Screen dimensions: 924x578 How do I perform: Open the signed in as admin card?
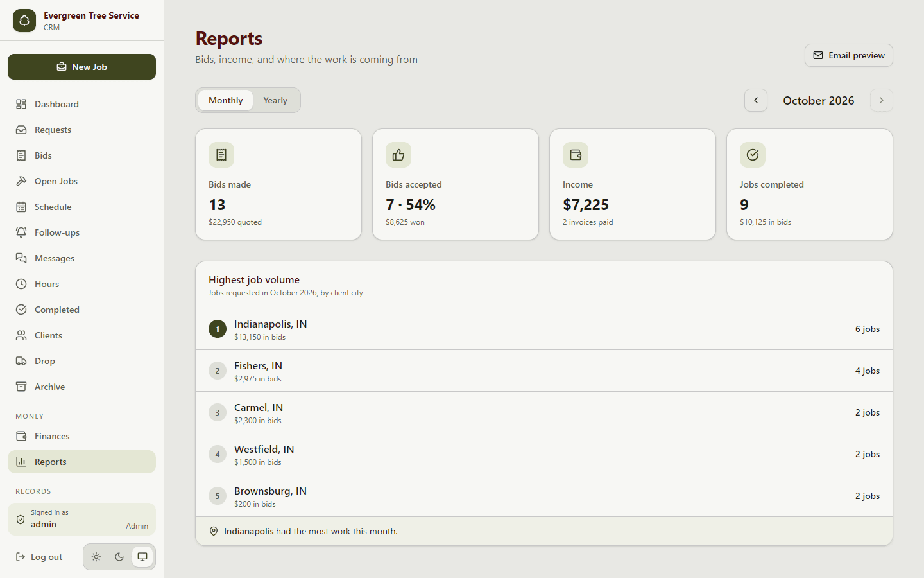click(x=81, y=519)
